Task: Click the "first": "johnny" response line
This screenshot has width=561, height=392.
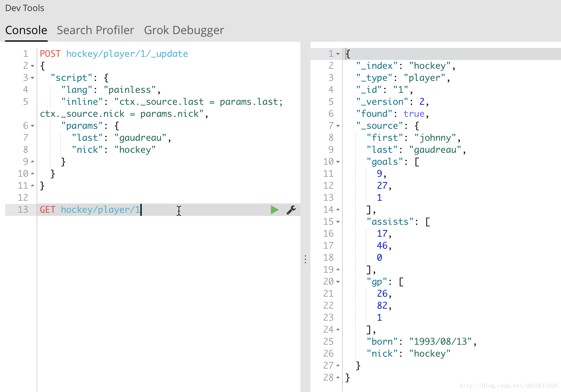Action: click(x=414, y=138)
